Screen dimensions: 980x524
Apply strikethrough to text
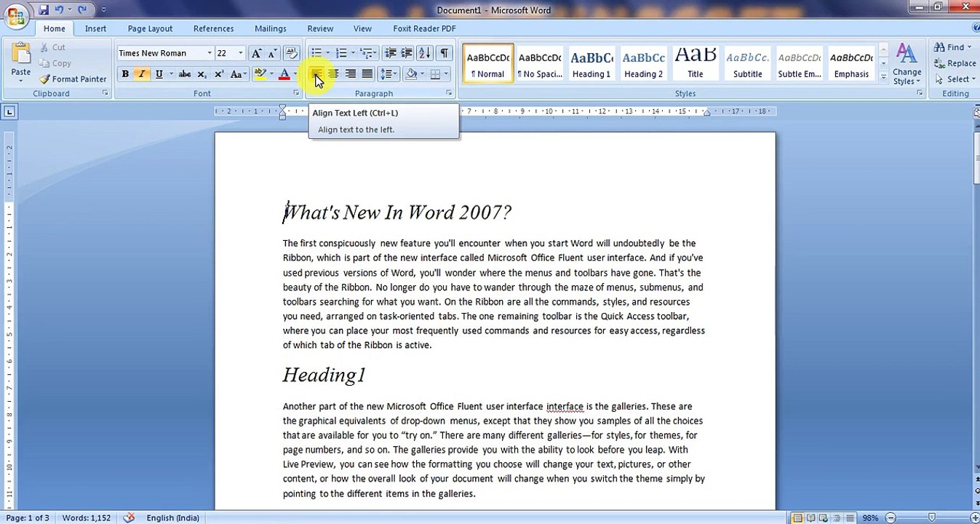[185, 74]
